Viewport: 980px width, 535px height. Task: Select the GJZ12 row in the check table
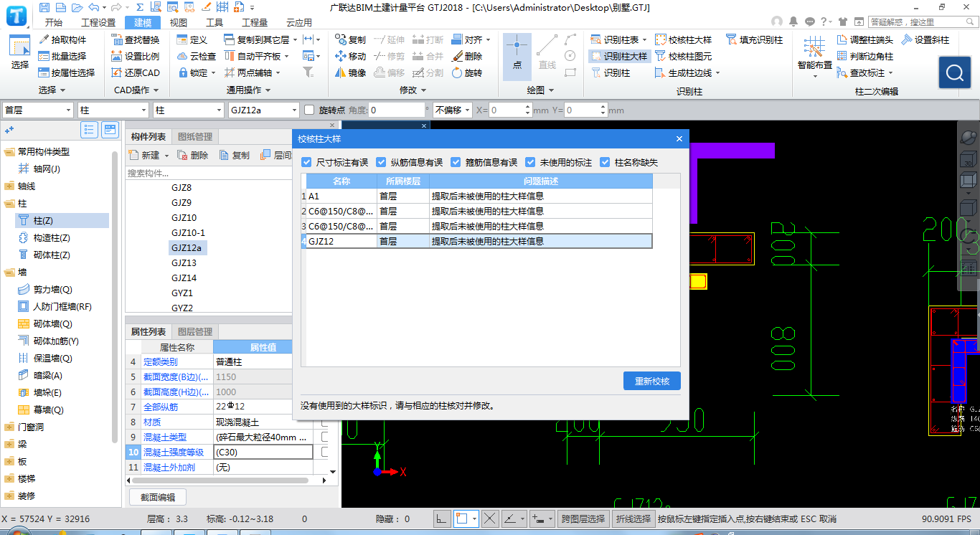click(476, 242)
